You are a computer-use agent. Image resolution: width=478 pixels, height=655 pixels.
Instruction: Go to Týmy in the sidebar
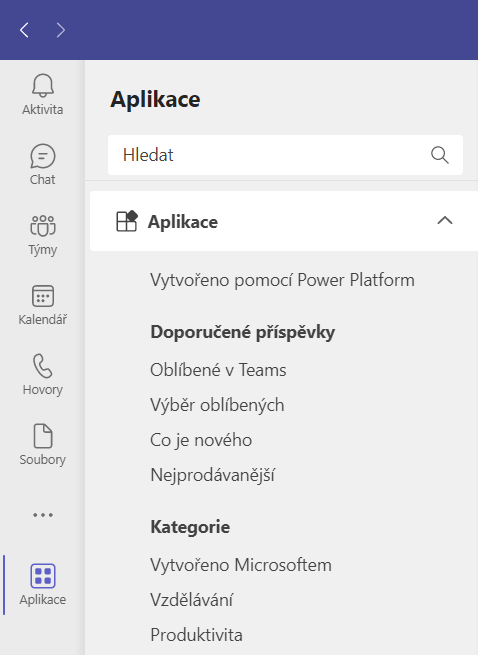pyautogui.click(x=43, y=235)
